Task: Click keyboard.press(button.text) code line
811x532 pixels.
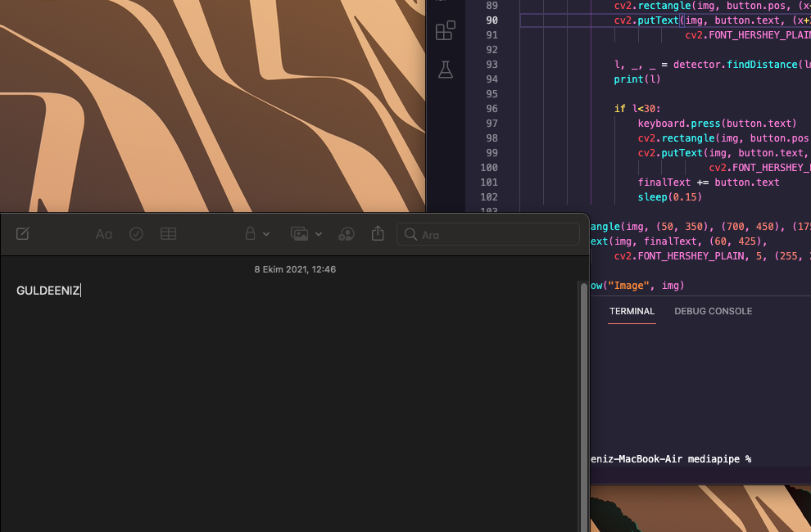Action: (x=717, y=124)
